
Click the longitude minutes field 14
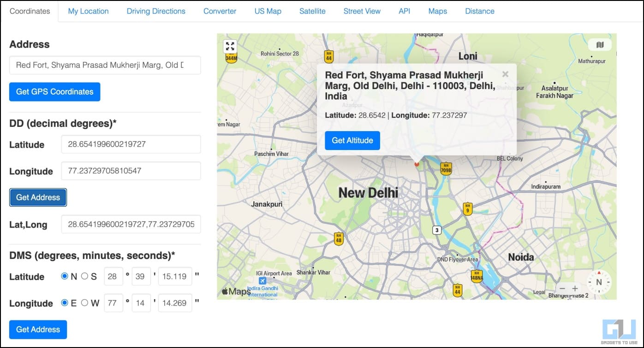(141, 303)
